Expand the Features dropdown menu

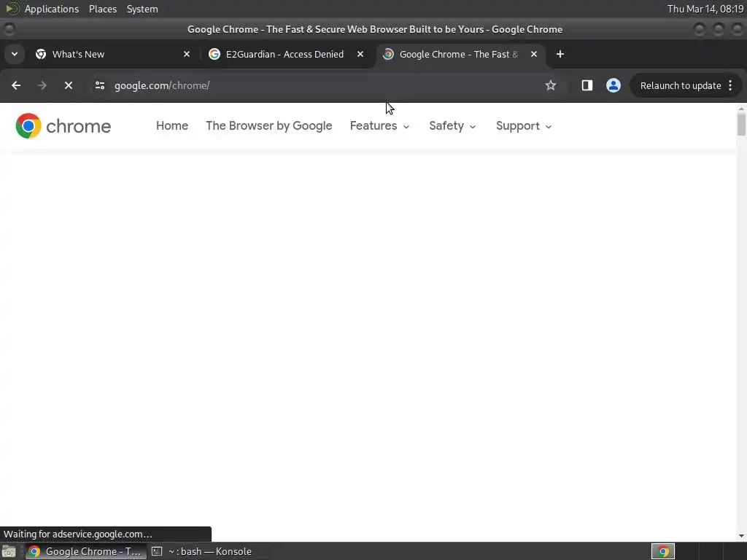click(379, 126)
